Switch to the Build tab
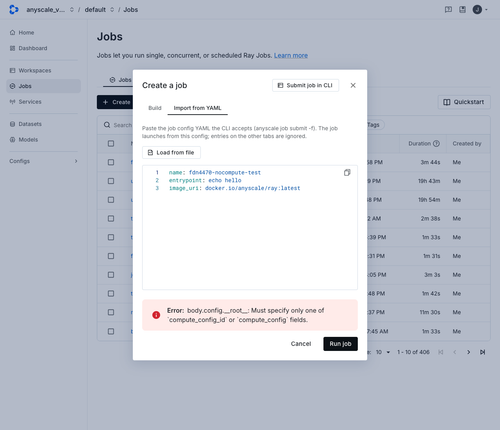 [155, 108]
